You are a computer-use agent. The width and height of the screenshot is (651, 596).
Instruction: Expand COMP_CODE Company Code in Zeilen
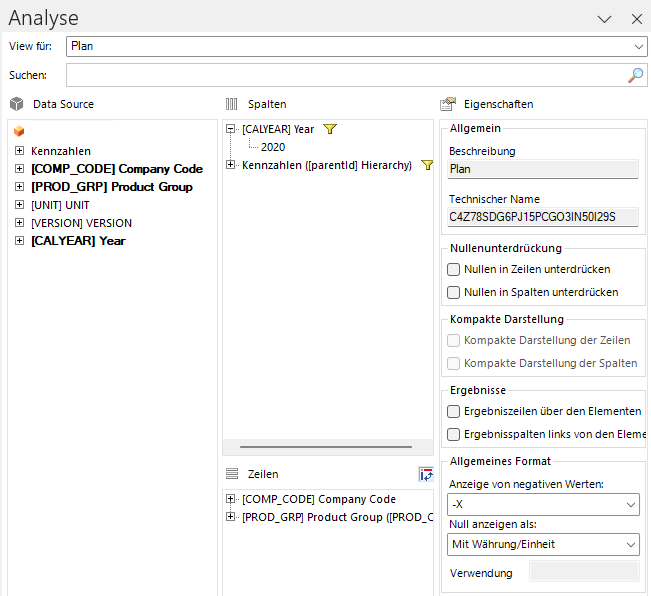tap(230, 499)
